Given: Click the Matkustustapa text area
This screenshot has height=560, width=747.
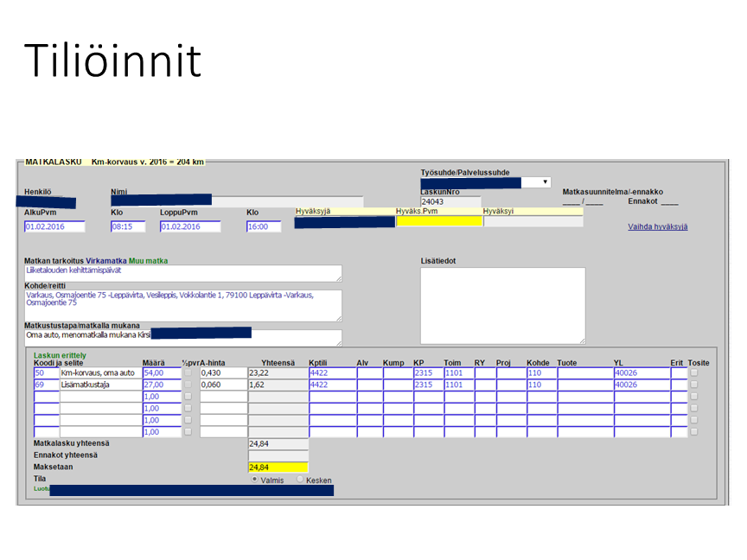Looking at the screenshot, I should pos(183,338).
